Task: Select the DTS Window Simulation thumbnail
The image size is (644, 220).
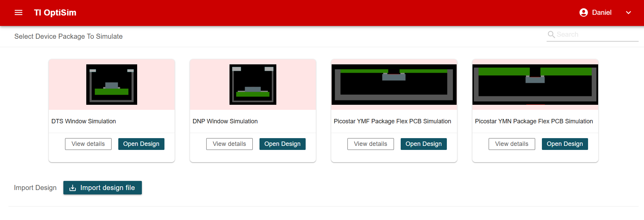Action: pos(112,85)
